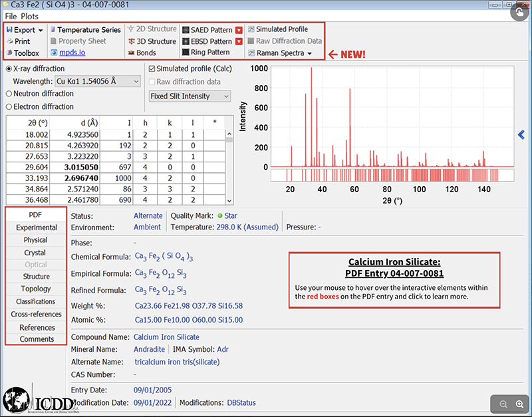This screenshot has height=417, width=532.
Task: Open the Plots menu
Action: (30, 16)
